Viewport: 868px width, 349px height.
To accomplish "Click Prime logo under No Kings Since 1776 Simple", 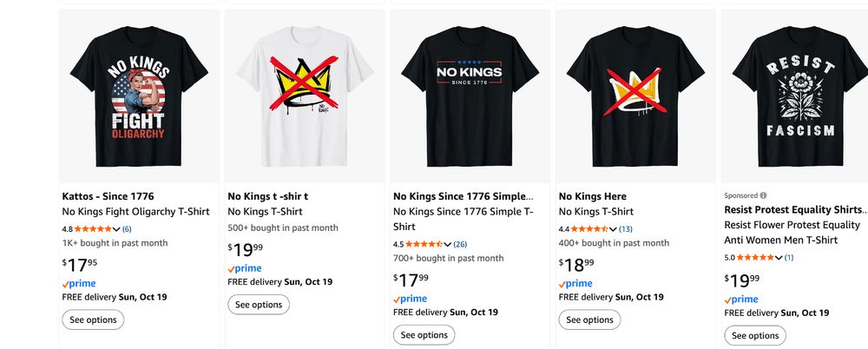I will (410, 300).
